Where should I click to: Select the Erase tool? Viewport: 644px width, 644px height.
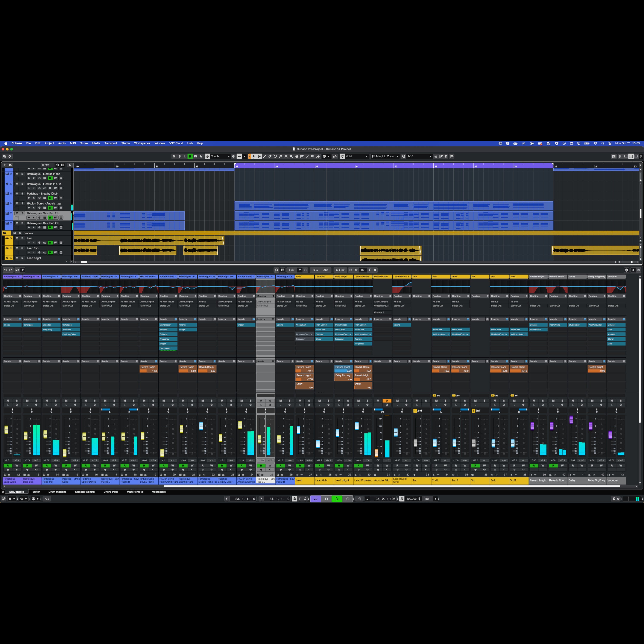pos(270,156)
